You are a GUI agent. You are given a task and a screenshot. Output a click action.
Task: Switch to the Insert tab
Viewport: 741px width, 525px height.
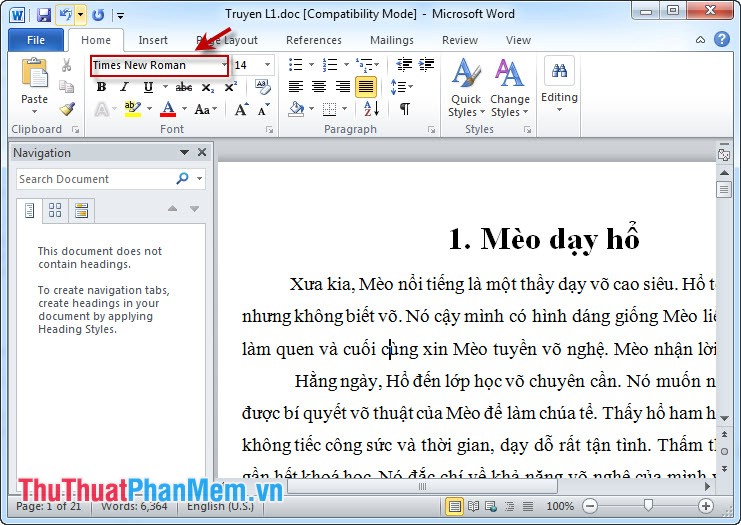tap(153, 40)
